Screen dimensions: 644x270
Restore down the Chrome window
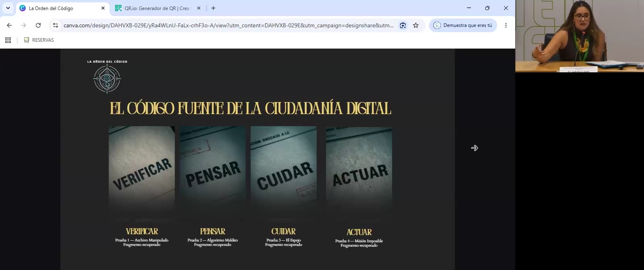pos(487,8)
